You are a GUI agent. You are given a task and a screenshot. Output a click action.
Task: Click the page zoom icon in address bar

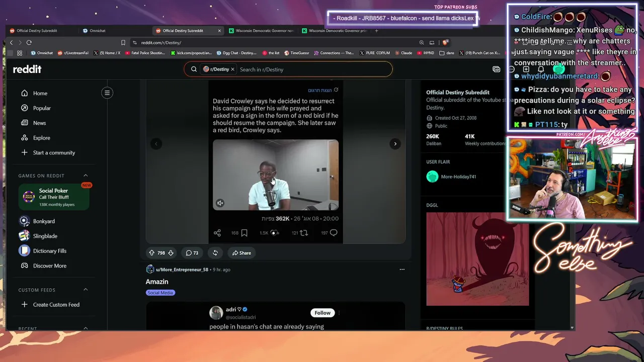(x=422, y=43)
